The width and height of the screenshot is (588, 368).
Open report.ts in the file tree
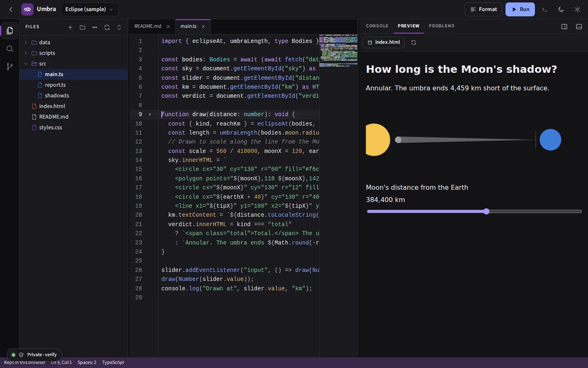[73, 85]
